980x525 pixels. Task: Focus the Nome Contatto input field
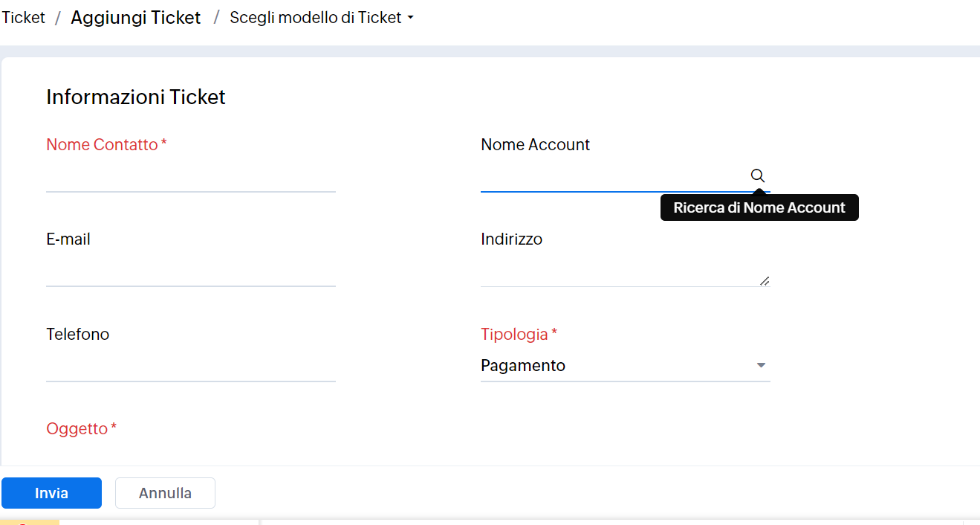click(190, 178)
